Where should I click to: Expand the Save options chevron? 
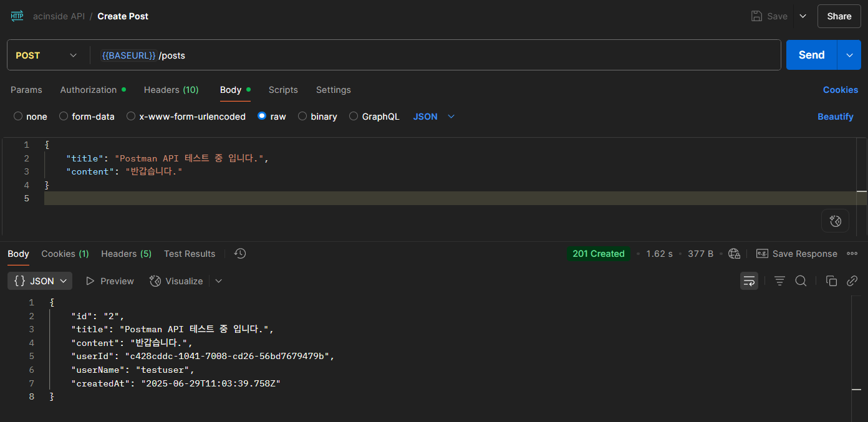coord(803,16)
